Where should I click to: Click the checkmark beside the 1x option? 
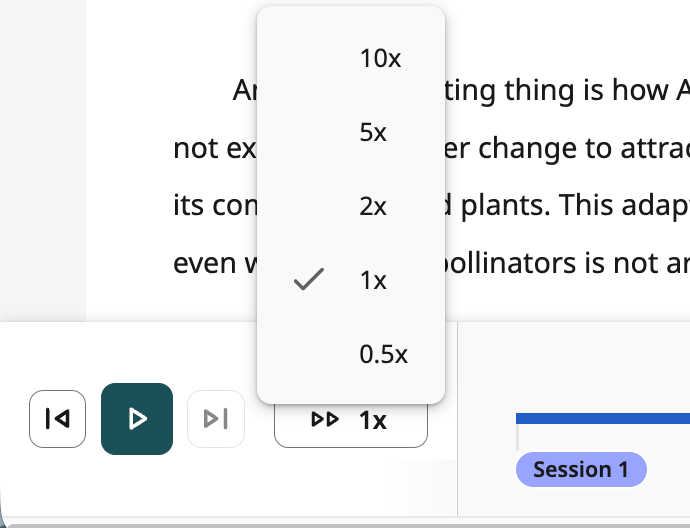[309, 279]
